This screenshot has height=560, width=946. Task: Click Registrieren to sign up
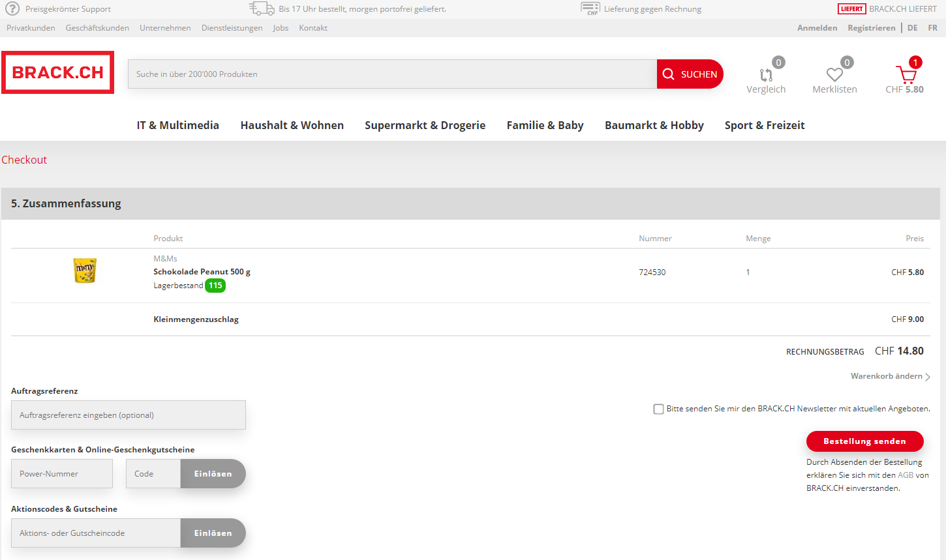(871, 28)
